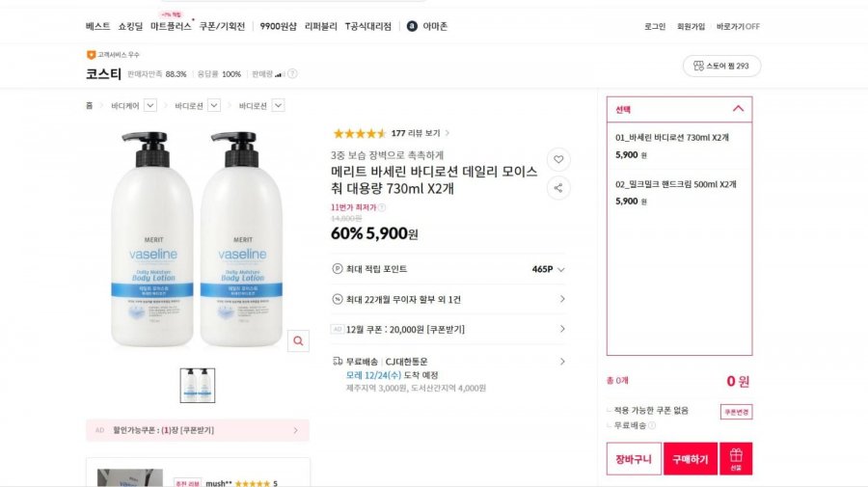The height and width of the screenshot is (487, 868).
Task: Open the 쿠폰/기획전 menu item
Action: pos(224,26)
